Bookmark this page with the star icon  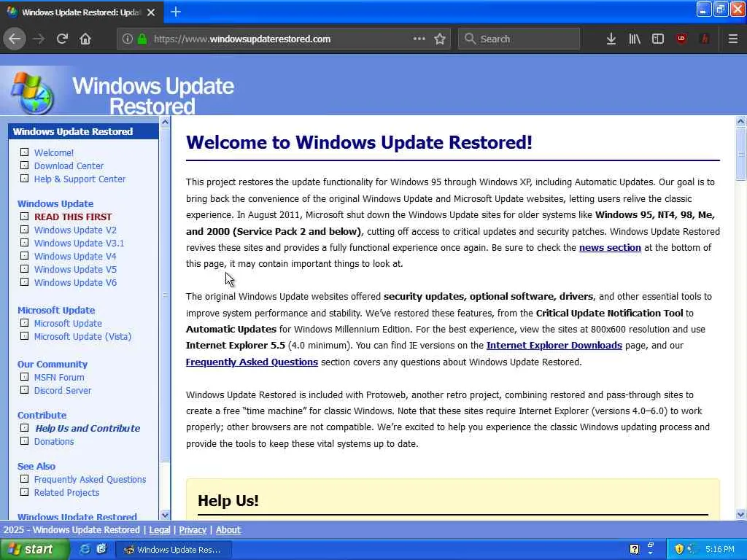coord(440,39)
